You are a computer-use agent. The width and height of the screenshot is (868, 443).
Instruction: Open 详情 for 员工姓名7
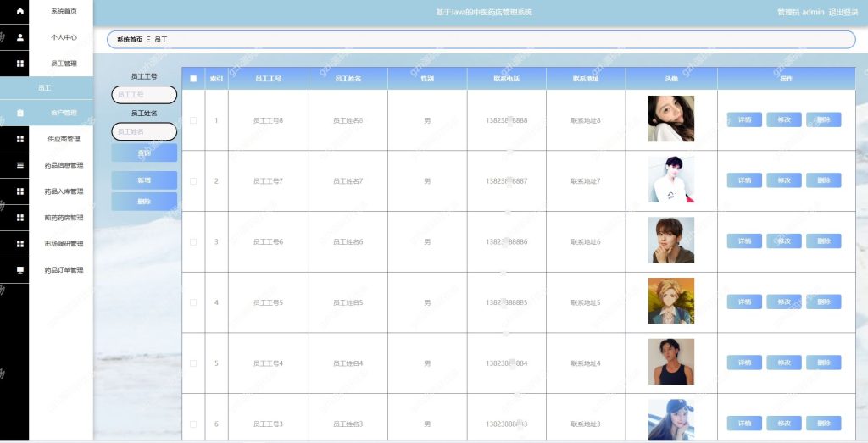tap(744, 180)
